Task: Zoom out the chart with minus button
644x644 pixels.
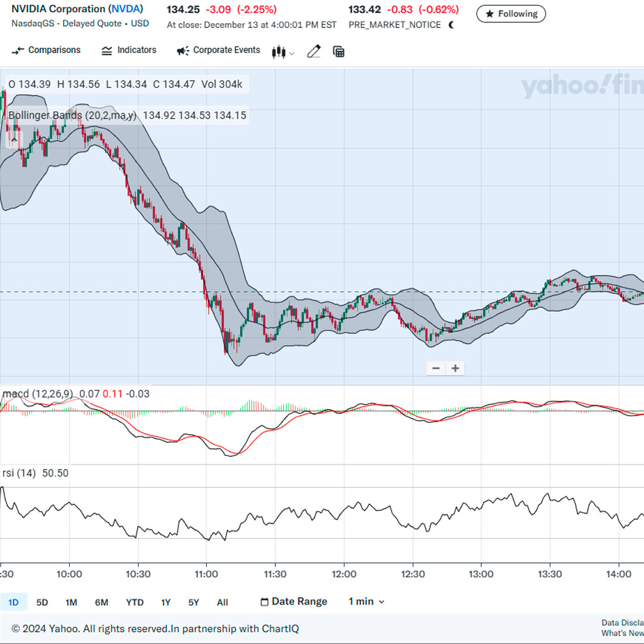Action: point(436,369)
